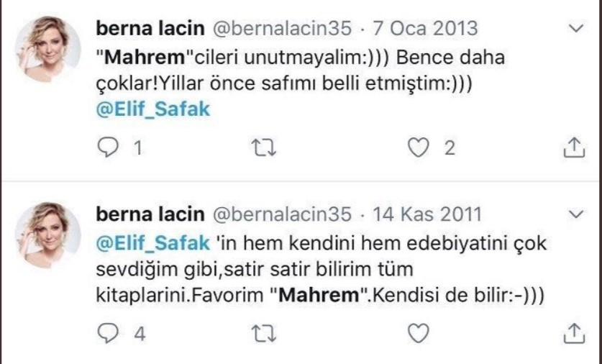Like the 14 Kas 2011 tweet
602x364 pixels.
[418, 332]
